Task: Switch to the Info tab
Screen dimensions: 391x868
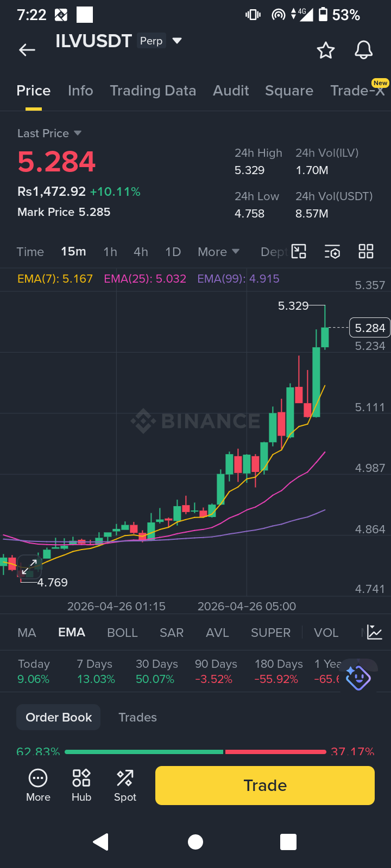Action: click(x=80, y=91)
